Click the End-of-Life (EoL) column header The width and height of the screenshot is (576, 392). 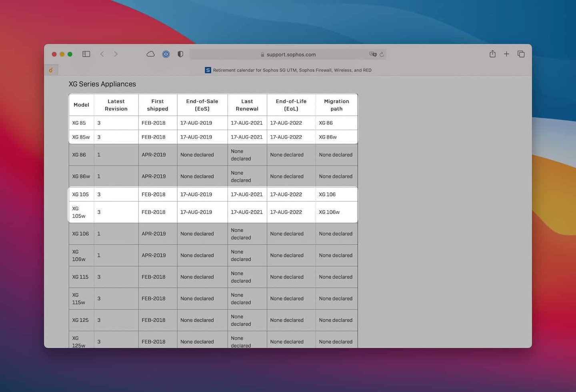291,105
